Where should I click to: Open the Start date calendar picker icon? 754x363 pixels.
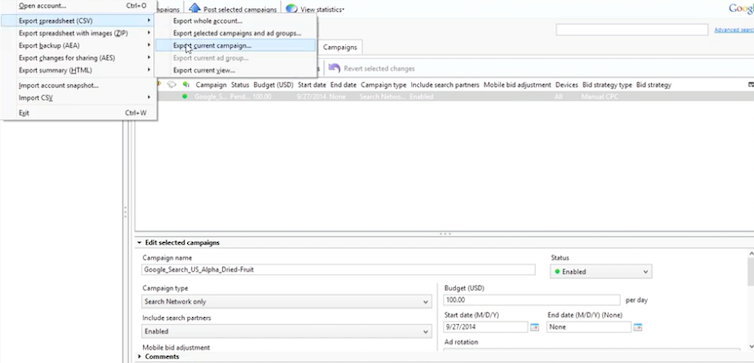[x=535, y=327]
